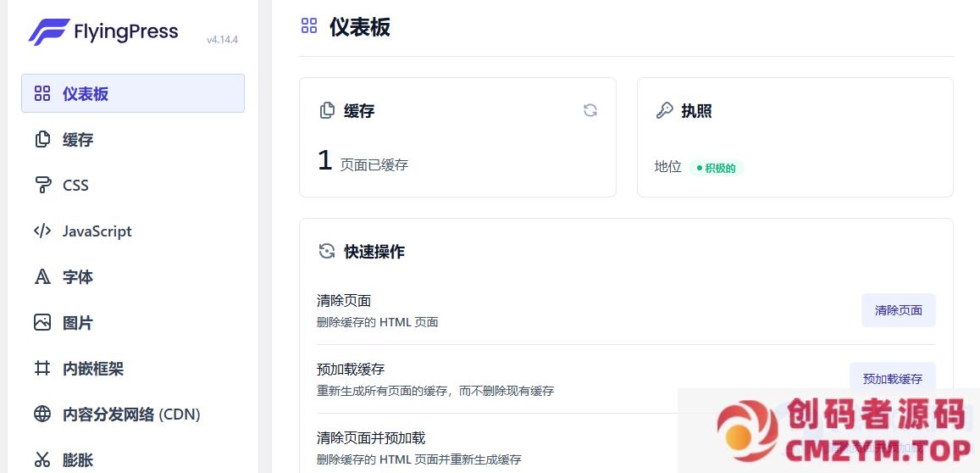Click the refresh icon in the 缓存 card

pyautogui.click(x=590, y=110)
